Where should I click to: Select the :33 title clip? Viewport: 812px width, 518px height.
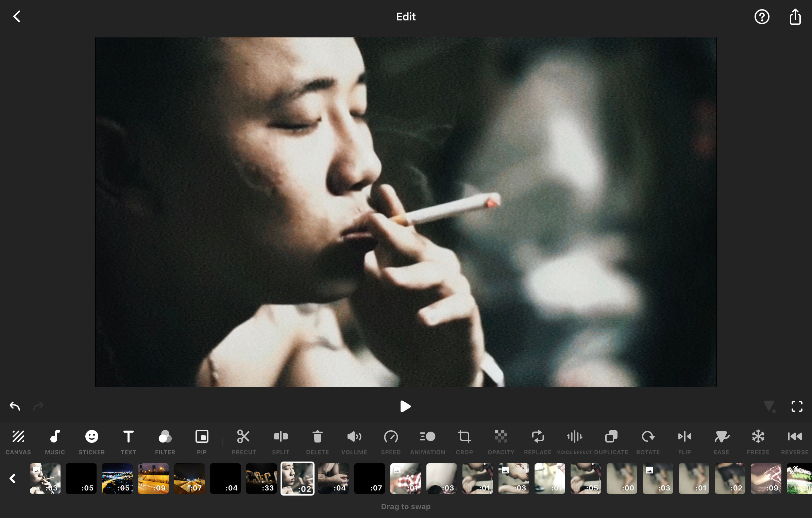[261, 479]
